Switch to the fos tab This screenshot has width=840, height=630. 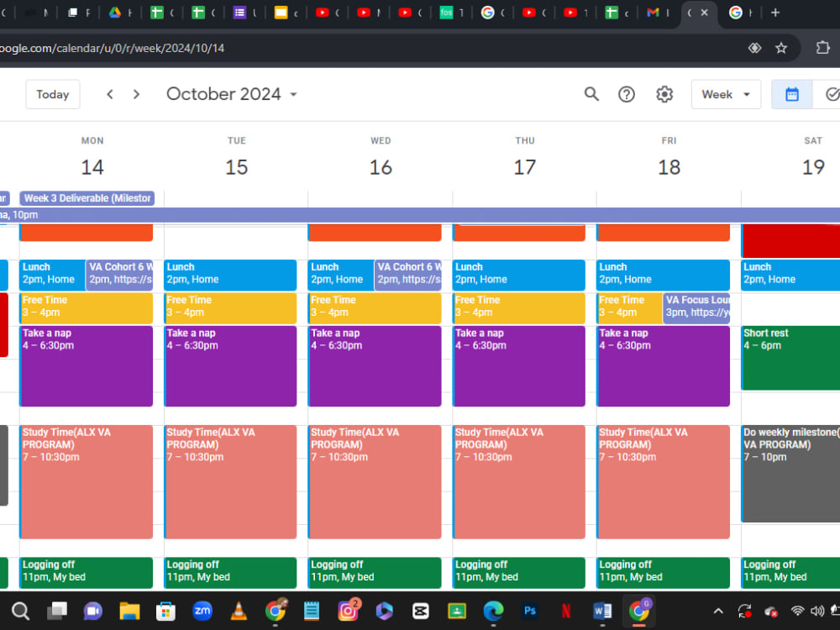pos(446,13)
